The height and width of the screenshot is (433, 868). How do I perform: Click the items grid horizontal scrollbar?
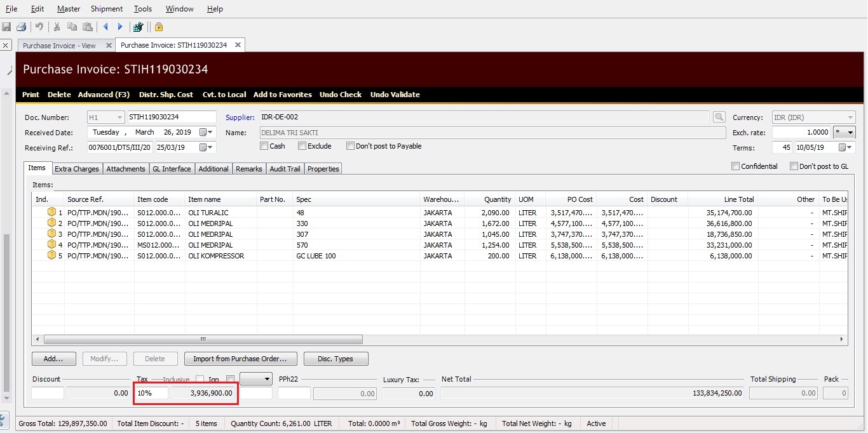[203, 340]
